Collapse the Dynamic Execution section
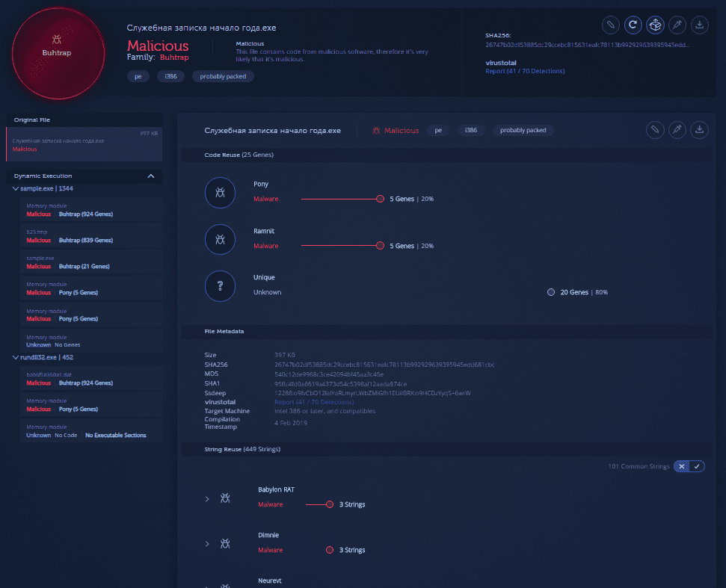 (x=150, y=176)
